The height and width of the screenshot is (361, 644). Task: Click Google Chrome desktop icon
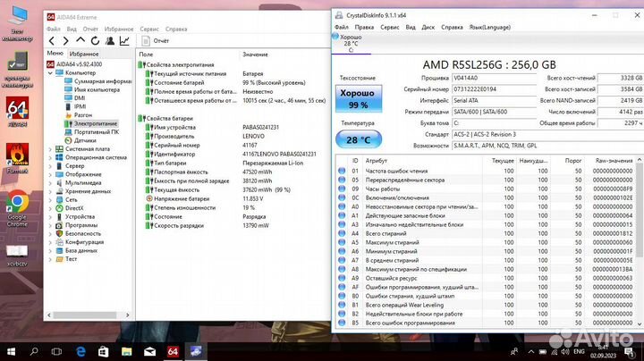click(17, 209)
